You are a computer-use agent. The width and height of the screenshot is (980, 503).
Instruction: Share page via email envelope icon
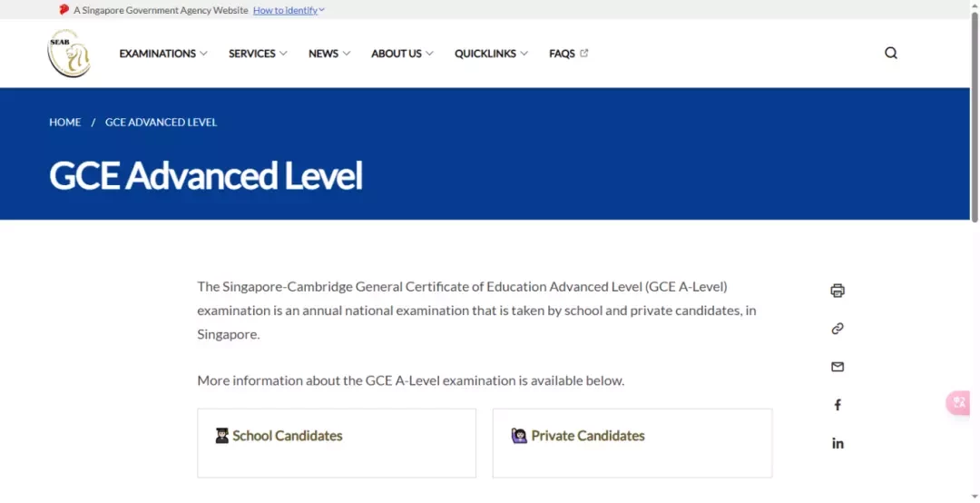click(x=838, y=367)
